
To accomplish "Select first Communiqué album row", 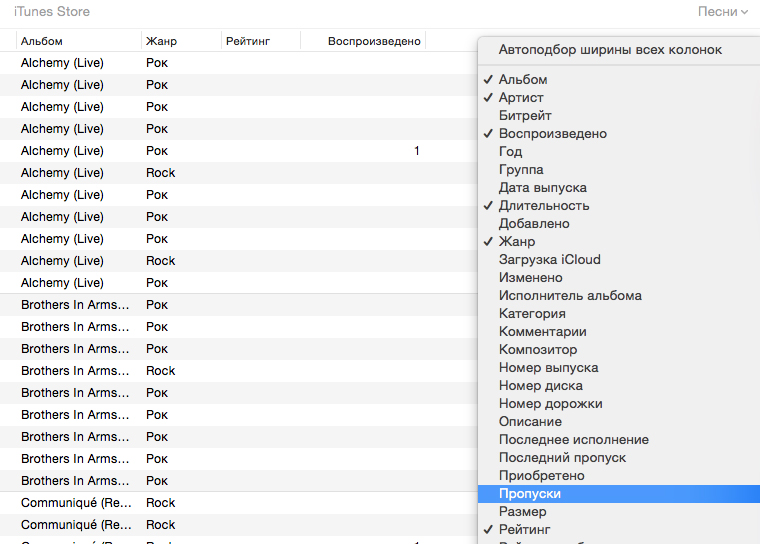I will pyautogui.click(x=238, y=503).
